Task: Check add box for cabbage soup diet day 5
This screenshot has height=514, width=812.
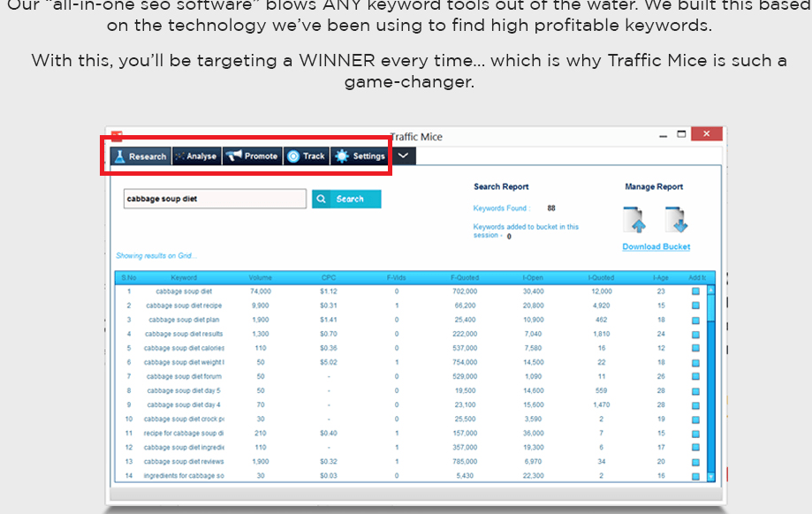Action: coord(695,391)
